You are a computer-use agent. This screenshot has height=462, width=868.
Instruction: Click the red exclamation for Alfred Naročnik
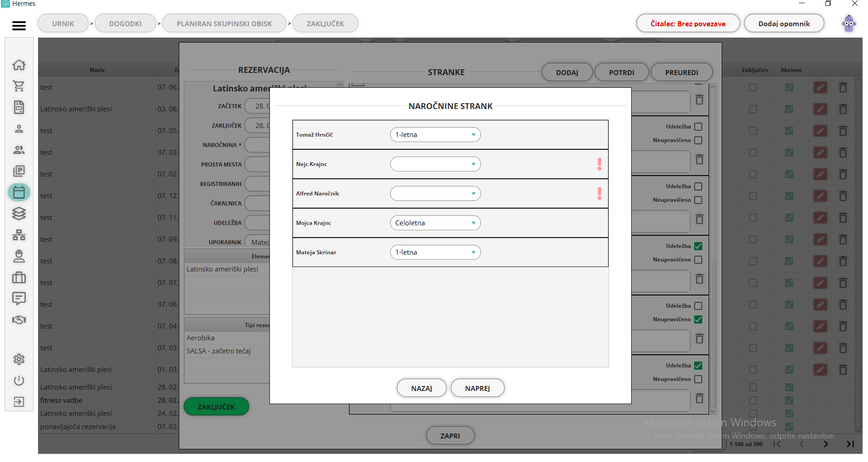(x=599, y=194)
